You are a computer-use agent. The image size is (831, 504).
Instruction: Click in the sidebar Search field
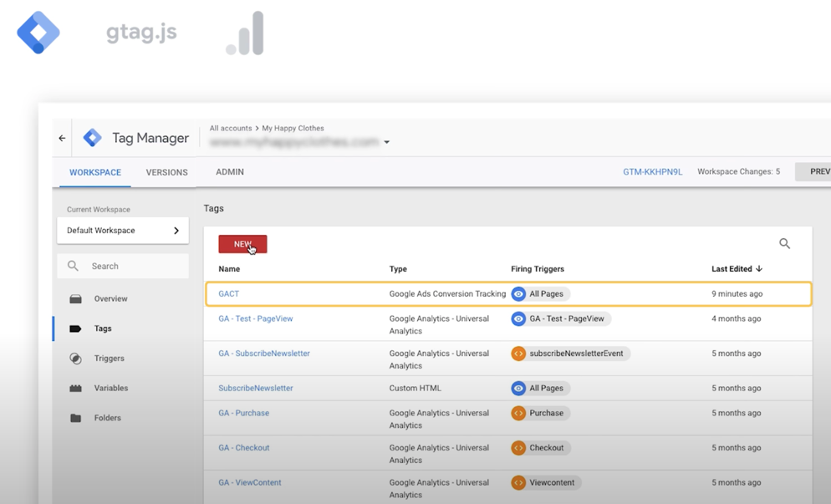click(123, 266)
